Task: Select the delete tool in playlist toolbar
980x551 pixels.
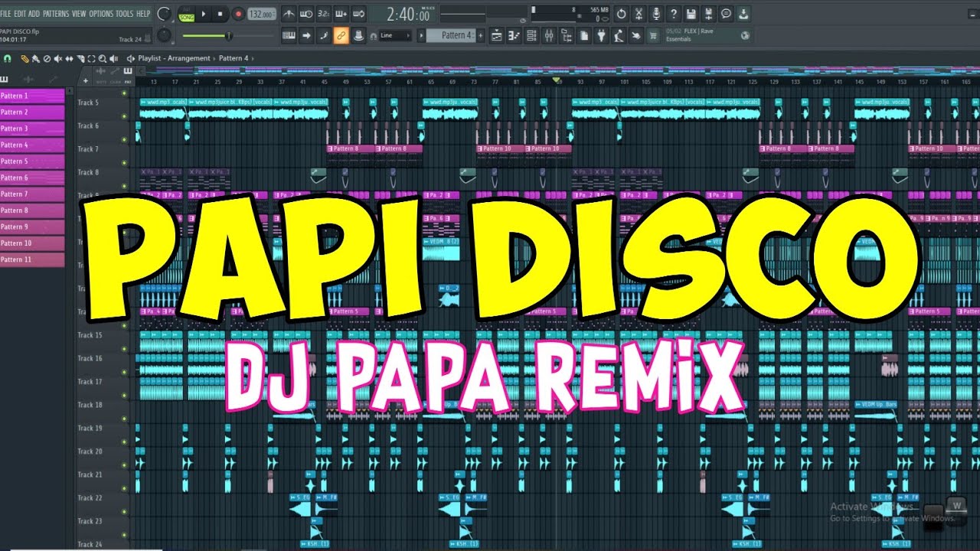Action: click(x=47, y=58)
